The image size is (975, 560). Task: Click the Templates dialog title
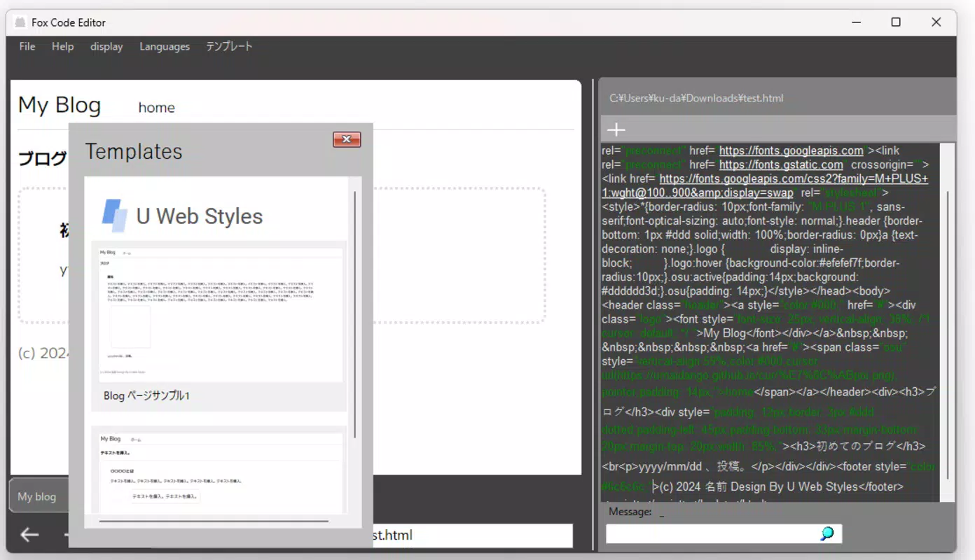[134, 151]
